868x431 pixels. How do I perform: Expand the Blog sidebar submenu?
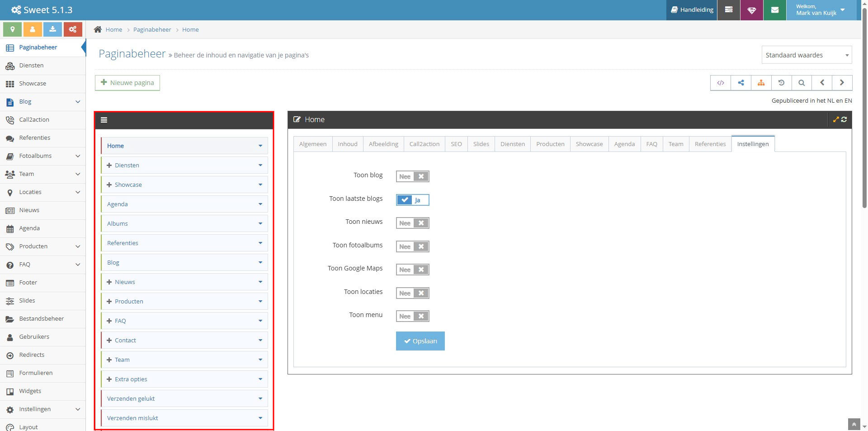click(x=78, y=102)
